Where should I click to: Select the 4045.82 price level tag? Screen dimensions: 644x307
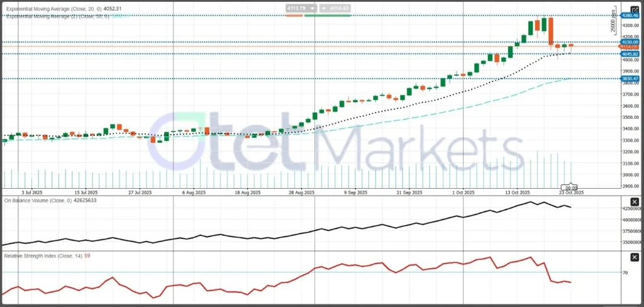point(630,53)
